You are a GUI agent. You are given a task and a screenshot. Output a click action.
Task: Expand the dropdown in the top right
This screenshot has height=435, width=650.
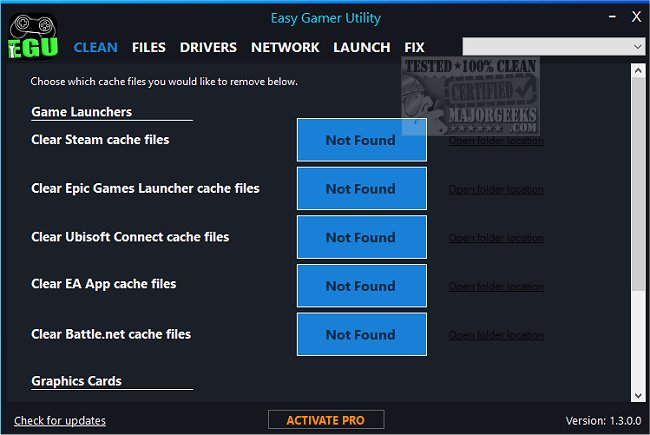(x=637, y=47)
